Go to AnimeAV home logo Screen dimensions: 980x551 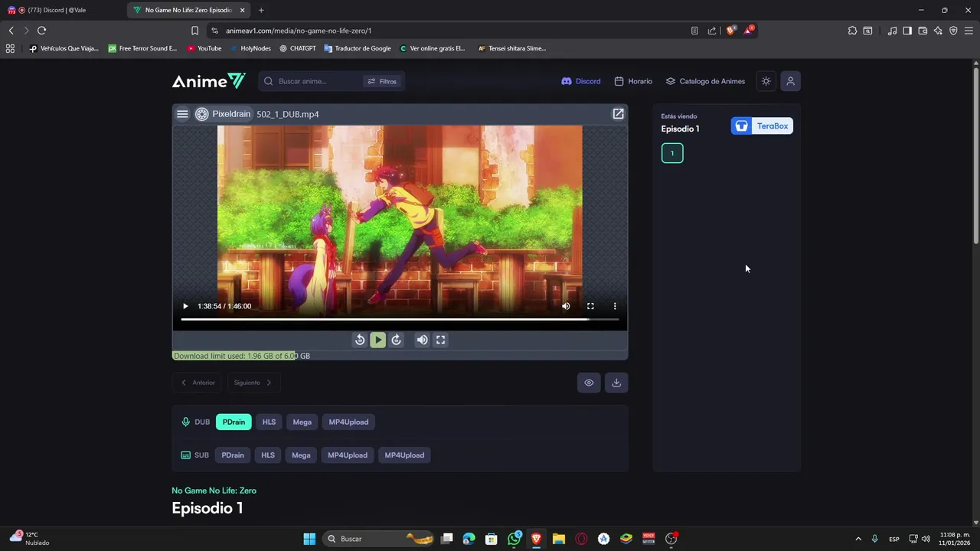coord(208,81)
